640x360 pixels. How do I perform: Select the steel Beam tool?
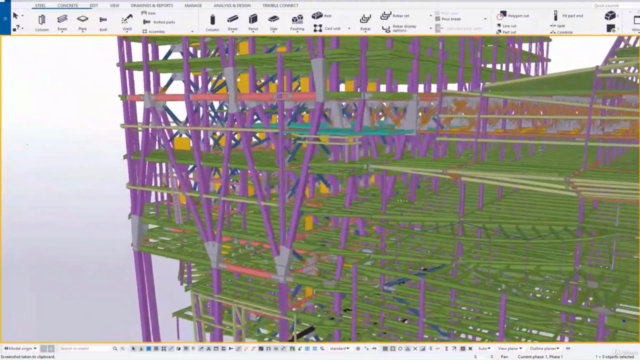click(x=62, y=22)
